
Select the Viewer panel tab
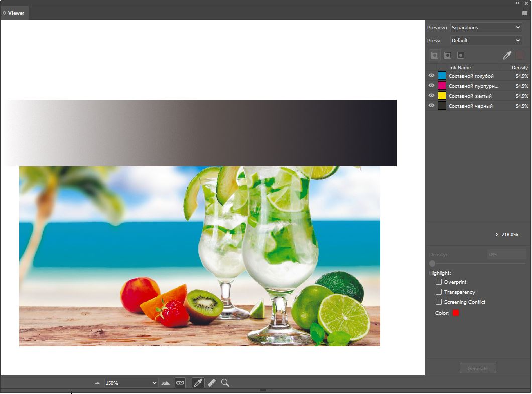tap(14, 13)
